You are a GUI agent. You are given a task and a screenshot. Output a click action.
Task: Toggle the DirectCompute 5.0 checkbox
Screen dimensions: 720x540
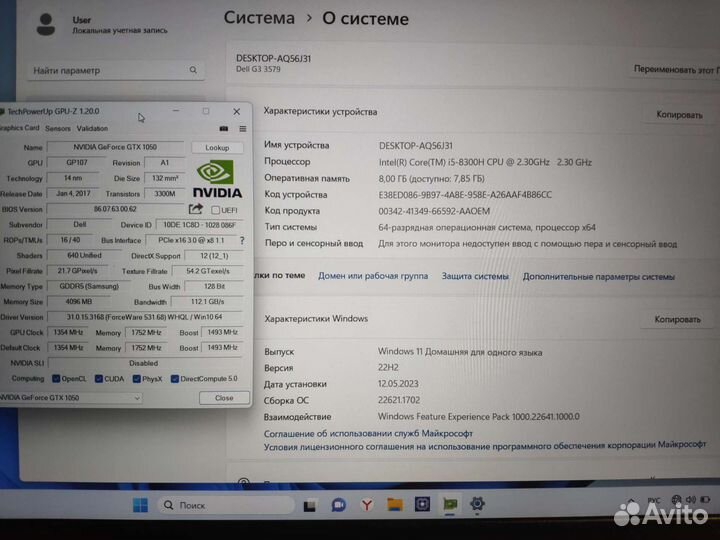(174, 378)
